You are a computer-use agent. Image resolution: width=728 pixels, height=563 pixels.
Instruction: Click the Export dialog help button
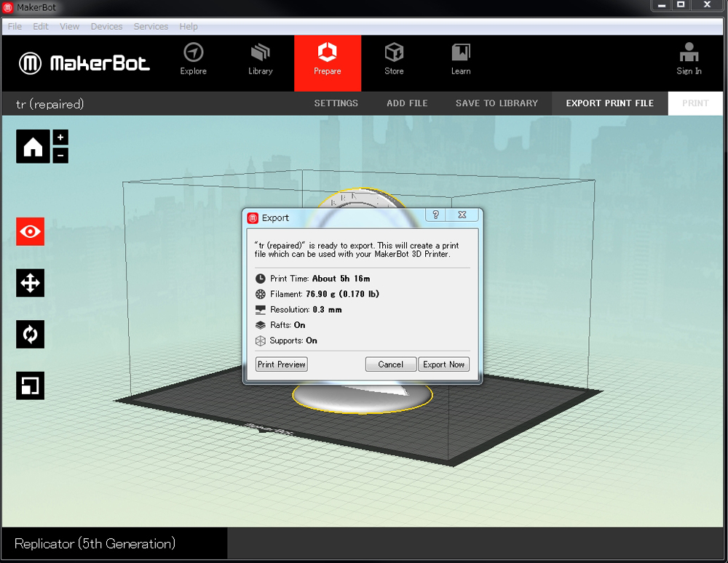[x=435, y=215]
